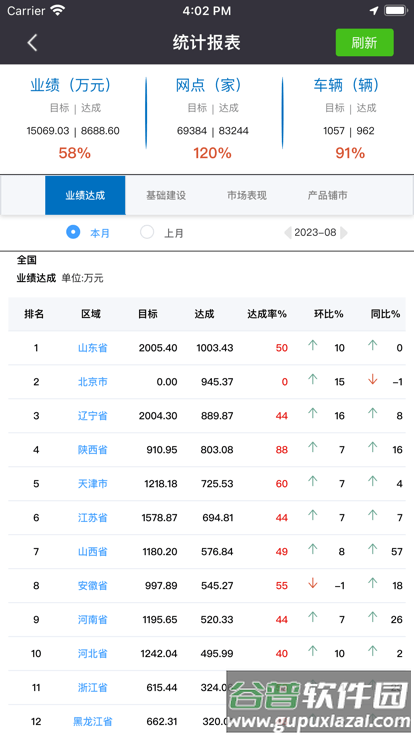Viewport: 414px width, 736px height.
Task: Tap the 120% outlet rate
Action: click(x=212, y=153)
